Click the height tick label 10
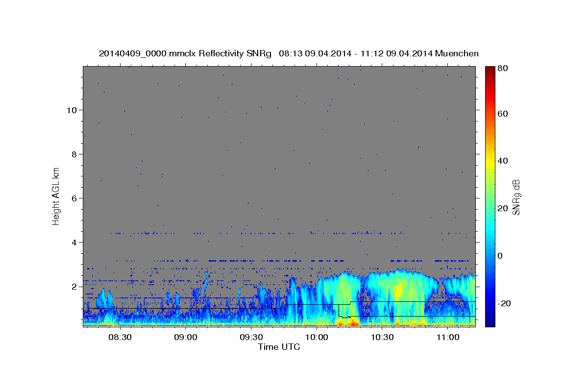Screen dimensions: 588x392 coord(73,110)
